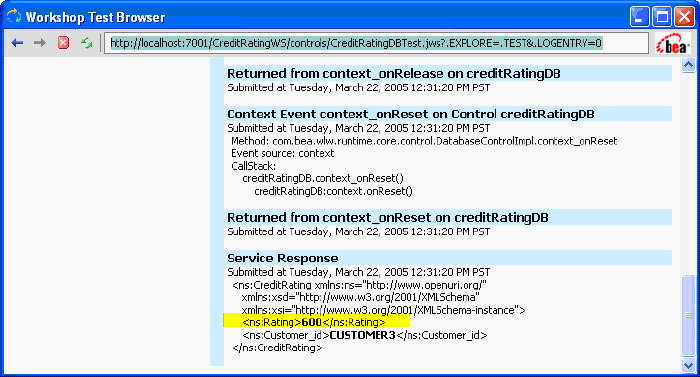Click submitted timestamp under Context Event context_onReset
The width and height of the screenshot is (700, 377).
(x=358, y=128)
